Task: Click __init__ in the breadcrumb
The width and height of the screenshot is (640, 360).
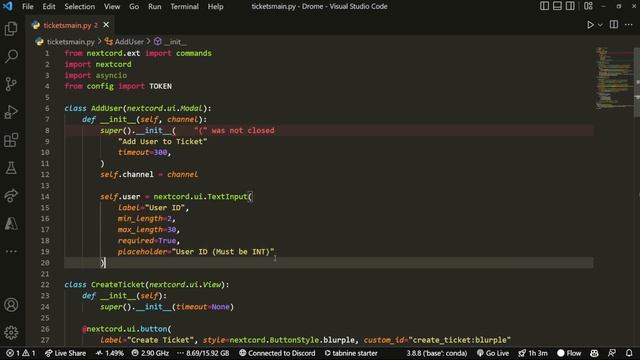Action: click(176, 42)
